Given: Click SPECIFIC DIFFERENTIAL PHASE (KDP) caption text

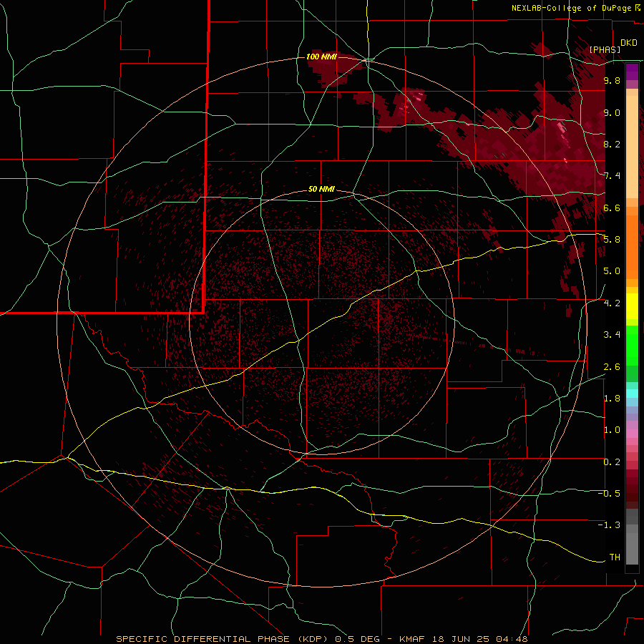Looking at the screenshot, I should (x=224, y=639).
